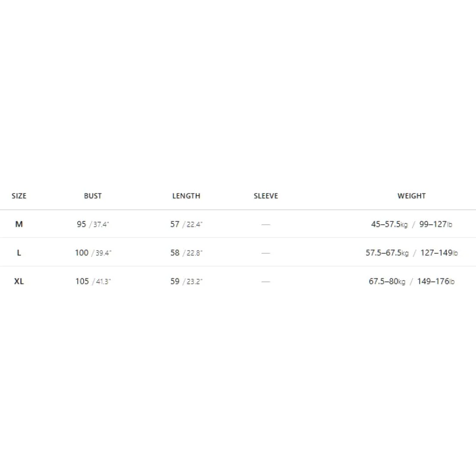Click the bust value 105 / 41.3"
The width and height of the screenshot is (476, 476).
pyautogui.click(x=93, y=281)
